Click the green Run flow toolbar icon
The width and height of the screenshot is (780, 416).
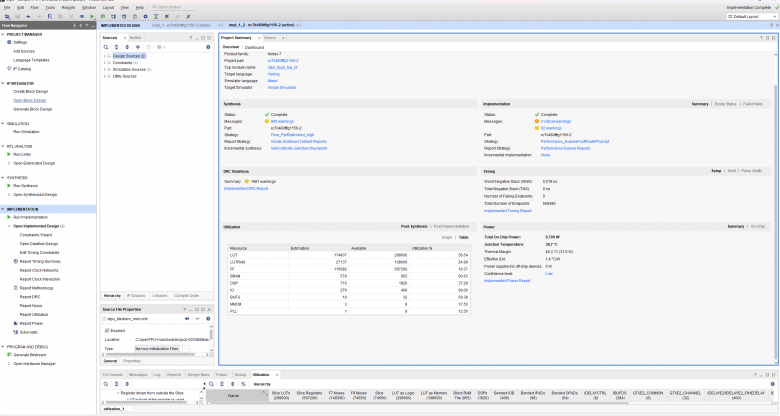coord(93,16)
